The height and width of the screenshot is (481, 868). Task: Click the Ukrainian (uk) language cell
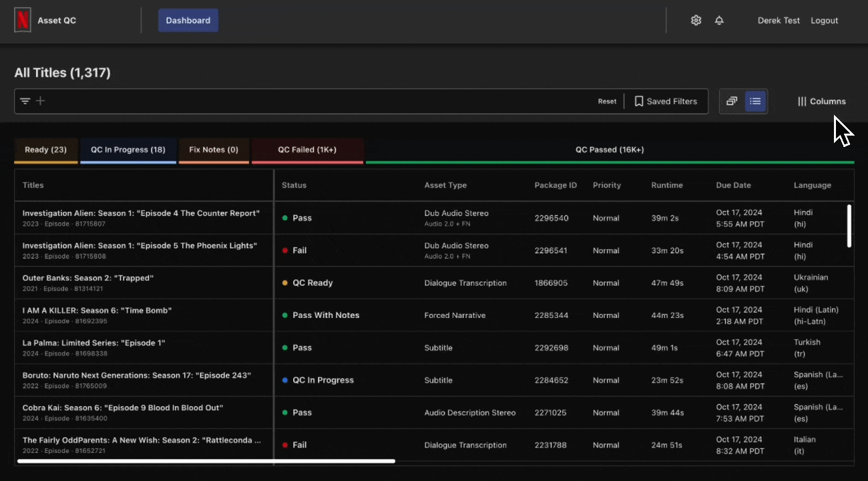(811, 283)
